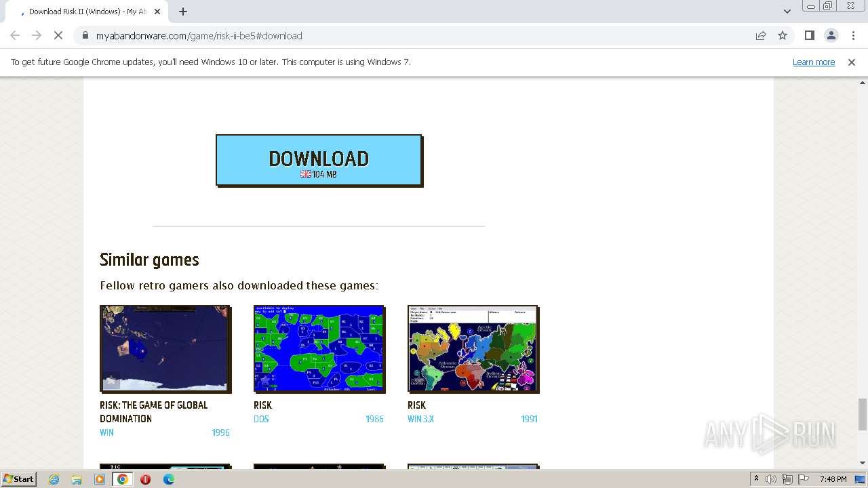Open the Chrome profile avatar
This screenshot has height=488, width=868.
[831, 35]
